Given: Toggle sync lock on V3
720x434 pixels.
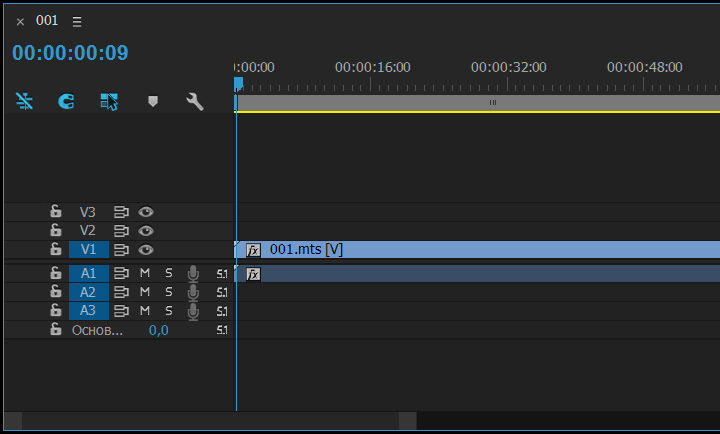Looking at the screenshot, I should click(121, 212).
